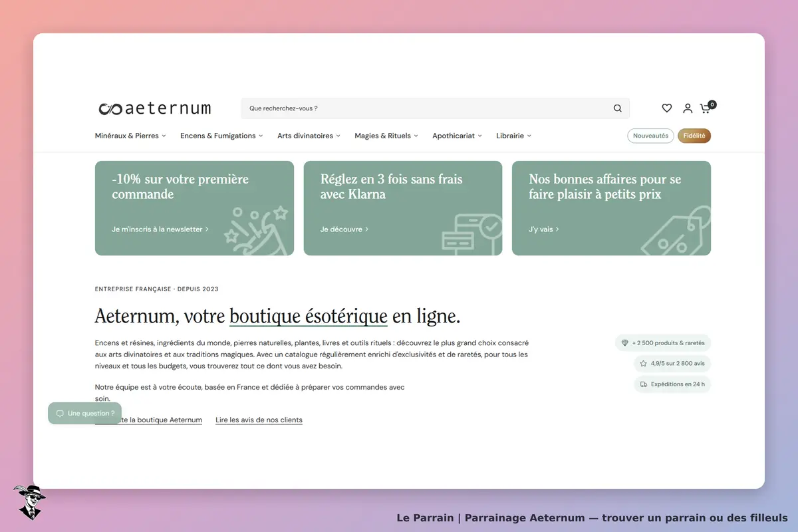Click the star icon beside 4,9/5 rating
This screenshot has height=532, width=798.
pyautogui.click(x=643, y=364)
